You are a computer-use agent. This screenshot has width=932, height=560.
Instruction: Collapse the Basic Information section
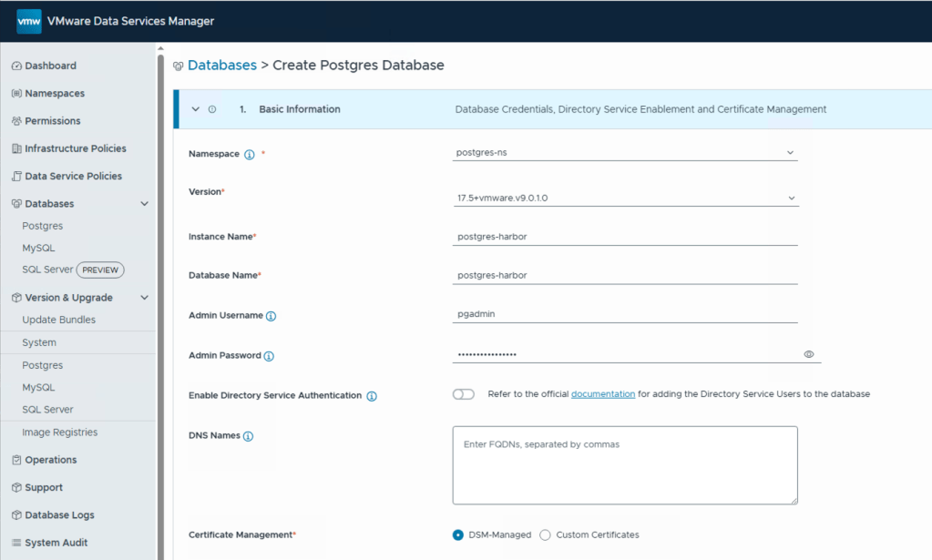195,109
